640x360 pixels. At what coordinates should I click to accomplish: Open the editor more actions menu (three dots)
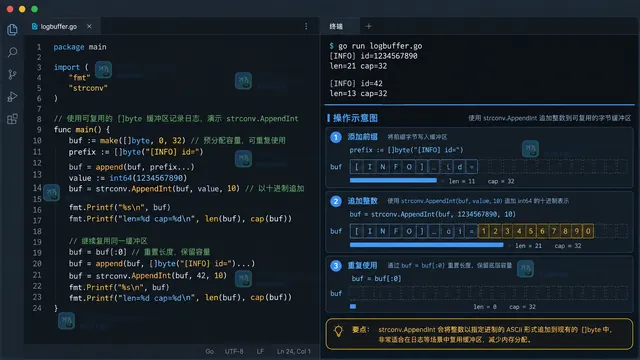[x=306, y=26]
